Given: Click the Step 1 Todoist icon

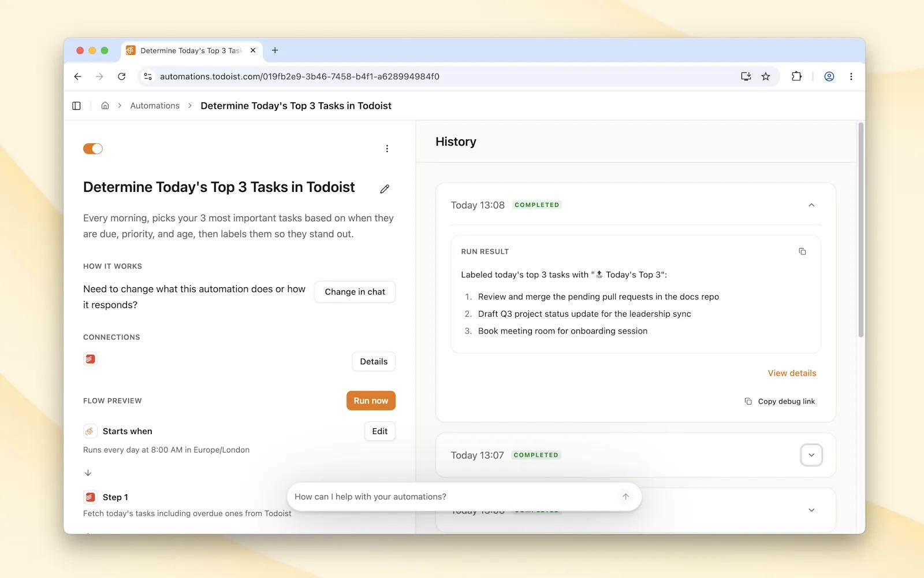Looking at the screenshot, I should point(90,497).
